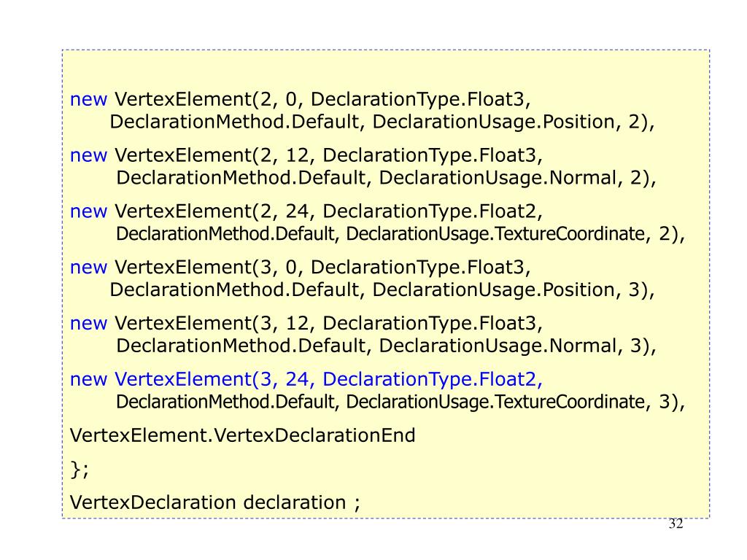The height and width of the screenshot is (560, 747).
Task: Click 'DeclarationUsage.Position, 2),' text
Action: pos(514,122)
